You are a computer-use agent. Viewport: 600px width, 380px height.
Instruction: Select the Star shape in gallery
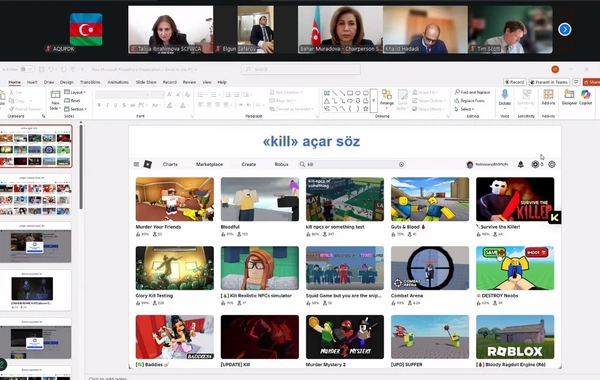[x=365, y=109]
